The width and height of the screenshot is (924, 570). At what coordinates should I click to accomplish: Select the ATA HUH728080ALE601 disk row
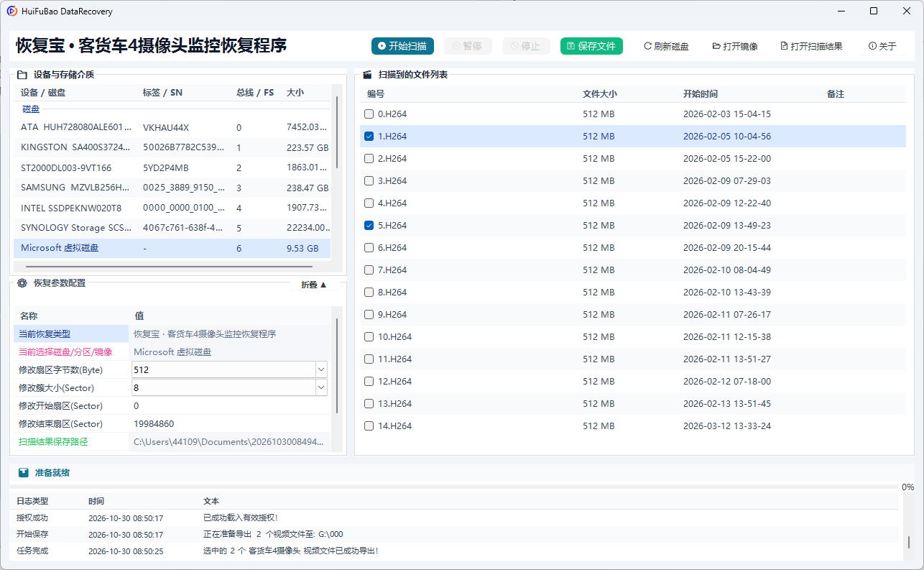(x=172, y=127)
